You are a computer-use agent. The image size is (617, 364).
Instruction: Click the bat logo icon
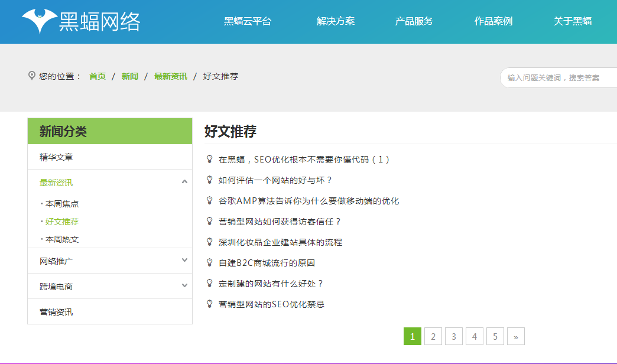(40, 19)
